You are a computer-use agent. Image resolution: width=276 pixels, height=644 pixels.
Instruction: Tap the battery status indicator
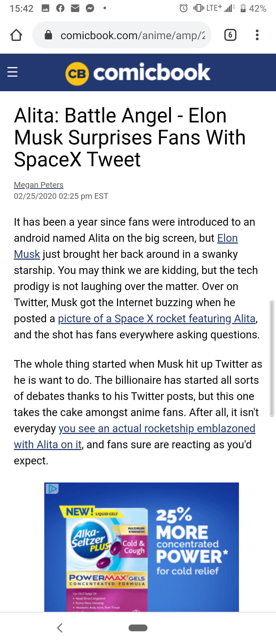243,8
